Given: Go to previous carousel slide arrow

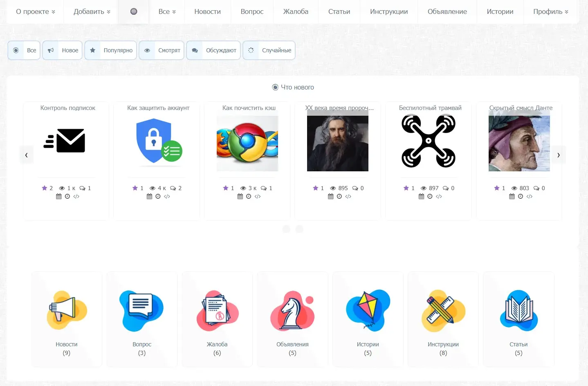Looking at the screenshot, I should 27,155.
